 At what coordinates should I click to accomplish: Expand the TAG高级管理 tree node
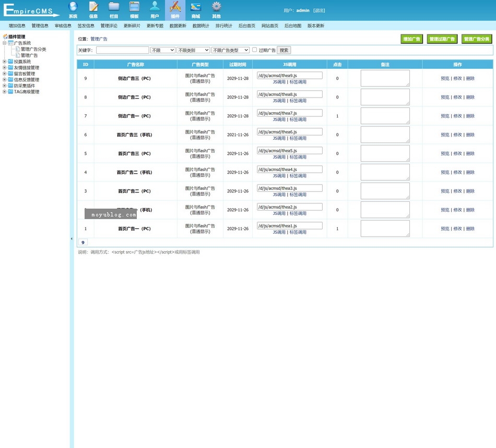click(4, 92)
